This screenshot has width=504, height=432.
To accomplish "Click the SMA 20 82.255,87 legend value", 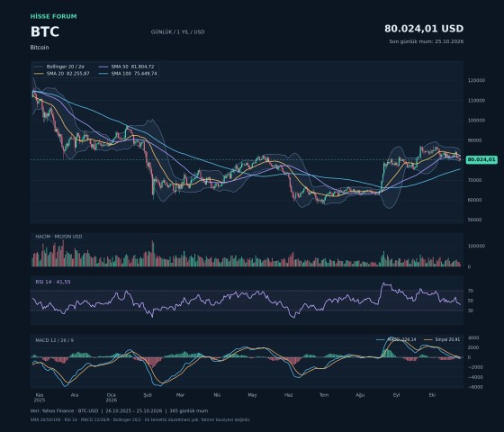I will (67, 74).
